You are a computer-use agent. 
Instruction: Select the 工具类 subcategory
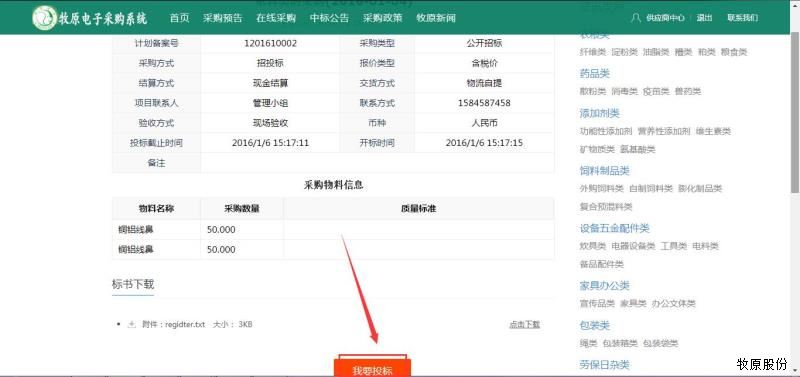pyautogui.click(x=674, y=246)
